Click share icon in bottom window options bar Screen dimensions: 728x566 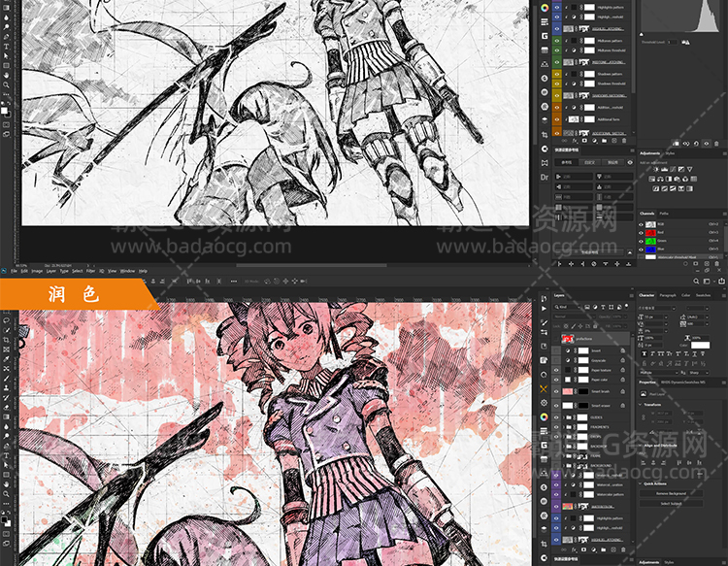click(721, 281)
